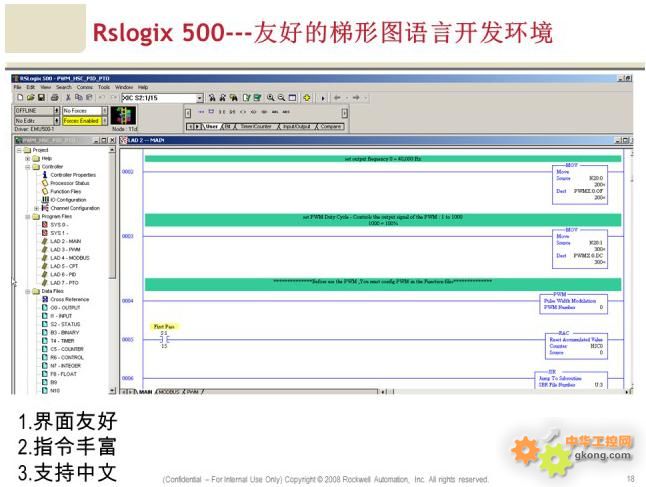Click the back arrow navigation icon
This screenshot has height=487, width=646.
point(337,98)
